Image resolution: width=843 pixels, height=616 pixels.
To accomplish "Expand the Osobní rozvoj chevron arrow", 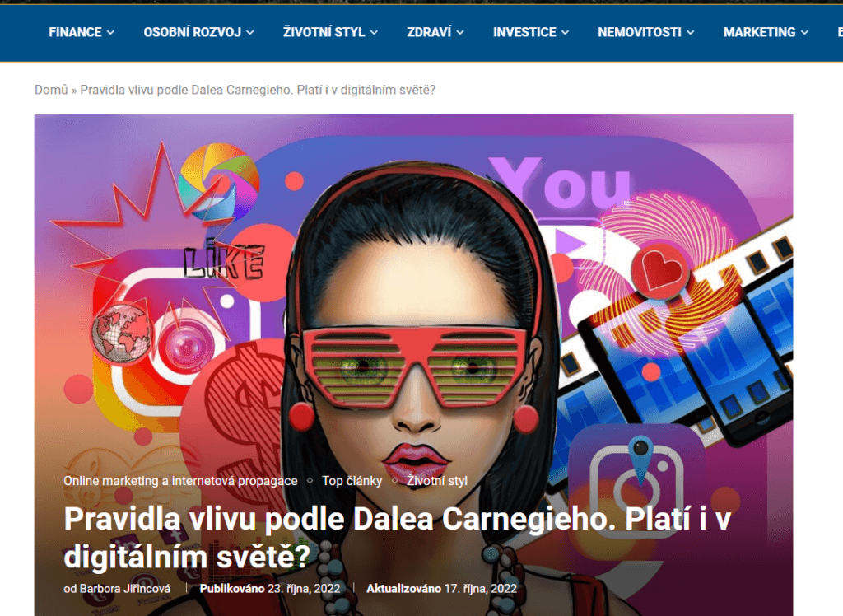I will 250,33.
